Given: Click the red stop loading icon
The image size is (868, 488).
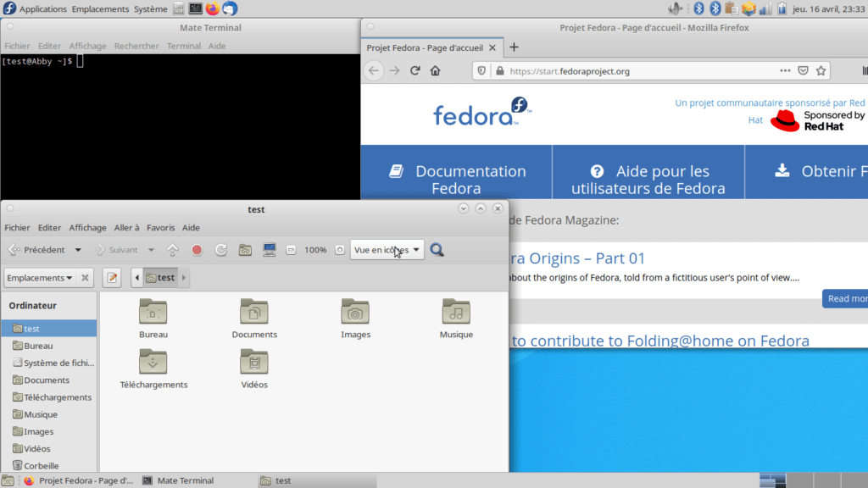Looking at the screenshot, I should [x=197, y=250].
